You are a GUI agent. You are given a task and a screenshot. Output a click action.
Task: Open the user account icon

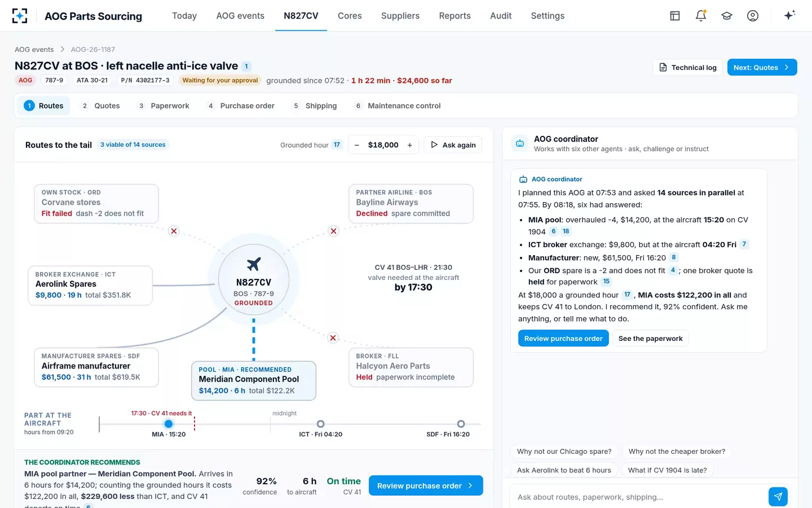point(753,16)
